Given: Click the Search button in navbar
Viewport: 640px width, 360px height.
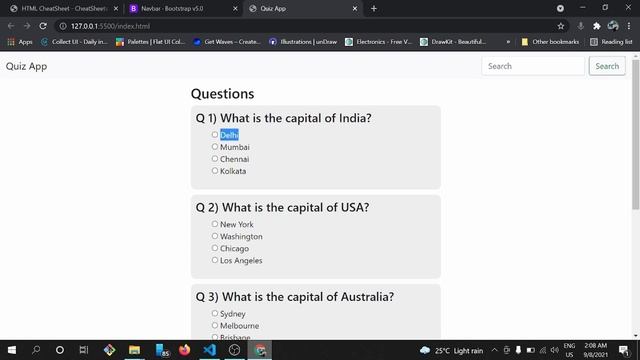Looking at the screenshot, I should 607,66.
